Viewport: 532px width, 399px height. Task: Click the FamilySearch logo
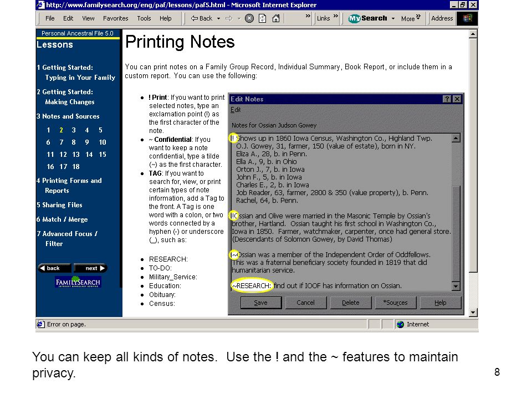[78, 282]
